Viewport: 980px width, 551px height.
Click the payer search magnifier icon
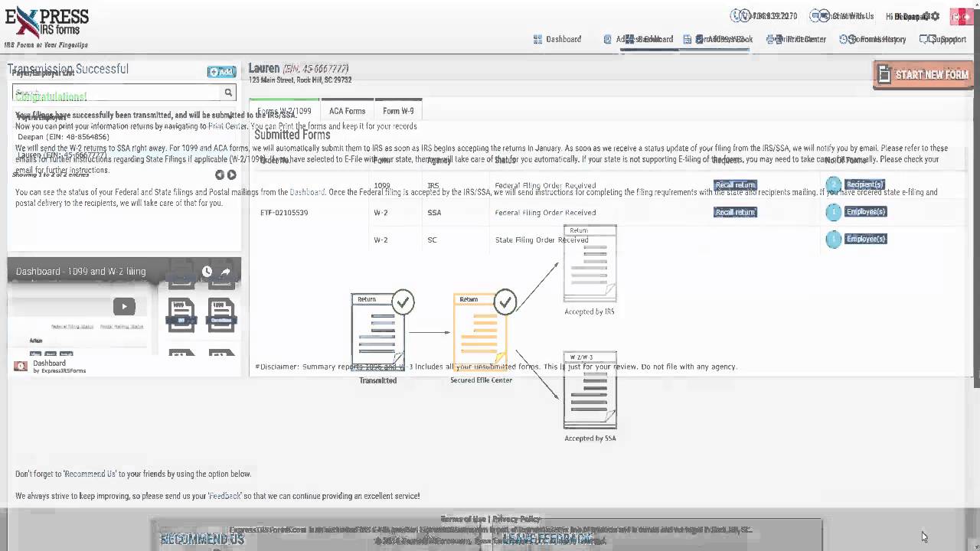228,93
